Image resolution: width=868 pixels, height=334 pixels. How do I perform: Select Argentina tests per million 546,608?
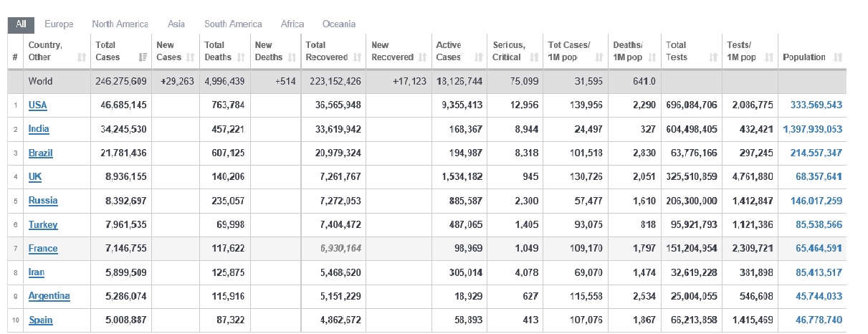(x=757, y=296)
